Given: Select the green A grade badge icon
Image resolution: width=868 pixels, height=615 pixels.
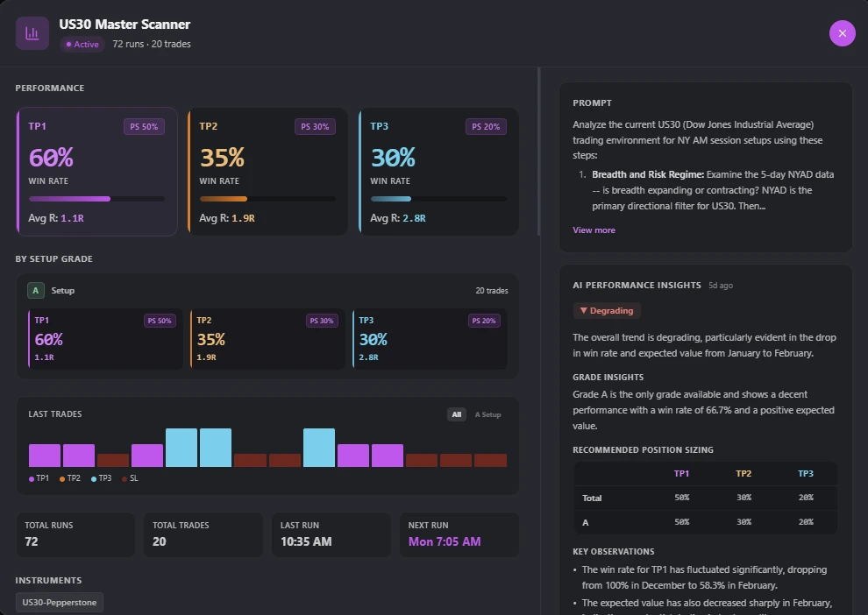Looking at the screenshot, I should point(35,290).
